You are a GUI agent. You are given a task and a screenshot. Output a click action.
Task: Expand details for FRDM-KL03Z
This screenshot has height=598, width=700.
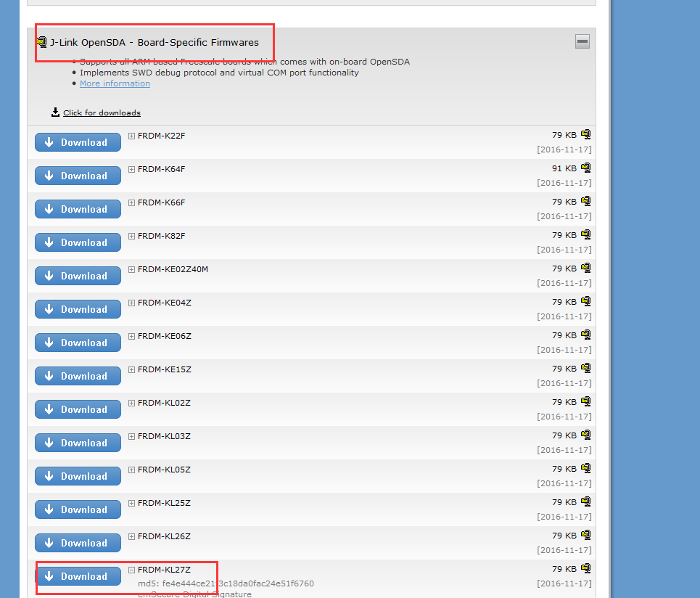click(x=132, y=436)
